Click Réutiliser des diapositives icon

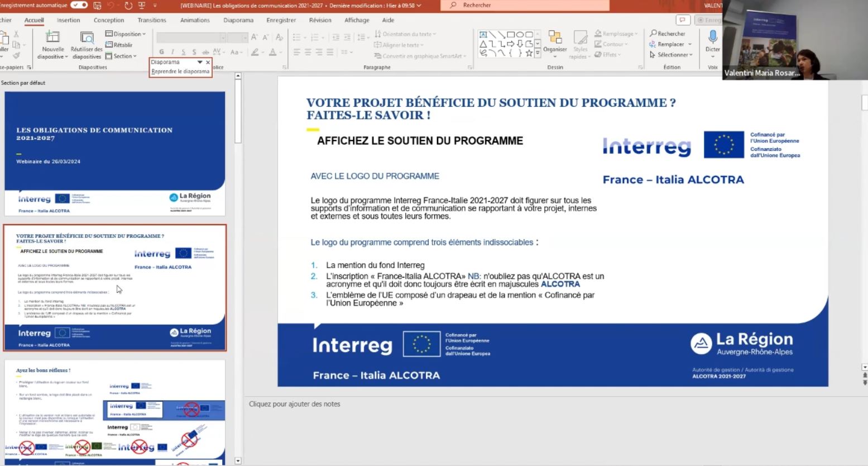pos(87,37)
